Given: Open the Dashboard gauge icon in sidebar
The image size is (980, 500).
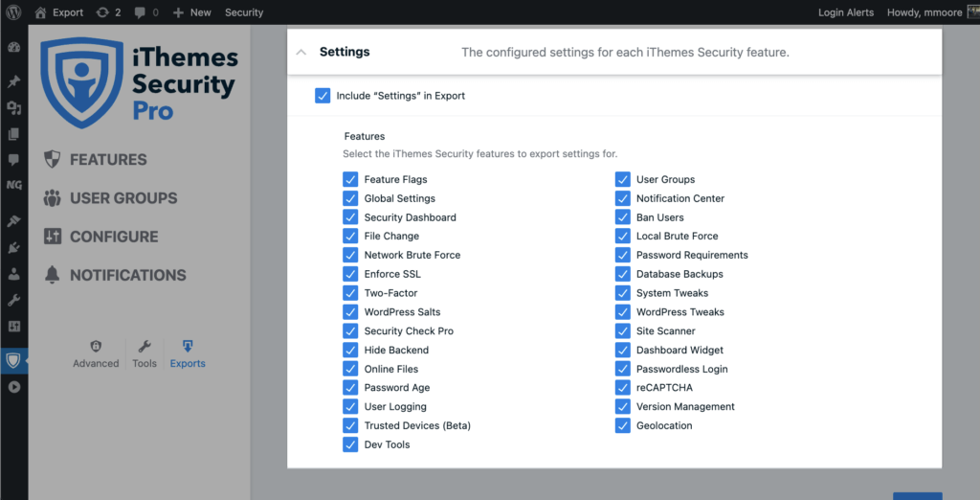Looking at the screenshot, I should point(13,48).
